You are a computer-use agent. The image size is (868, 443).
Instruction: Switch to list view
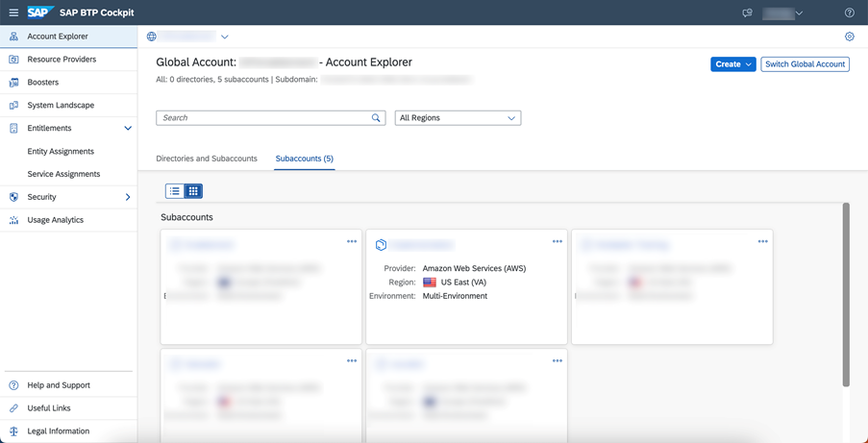[174, 191]
